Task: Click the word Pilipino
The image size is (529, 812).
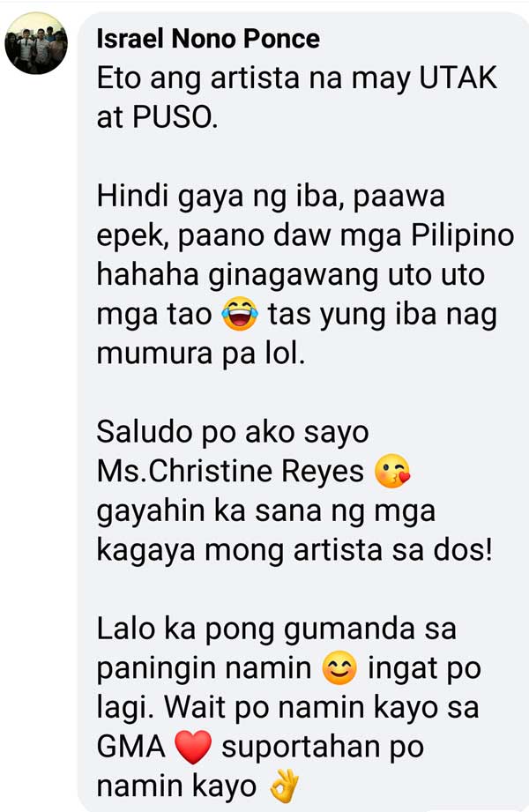Action: (463, 236)
